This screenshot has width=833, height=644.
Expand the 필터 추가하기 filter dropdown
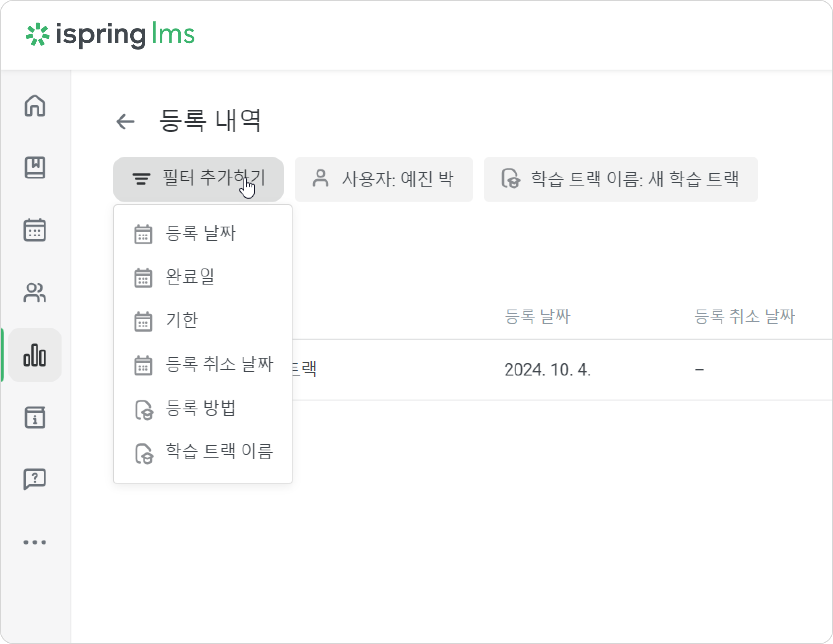point(198,179)
